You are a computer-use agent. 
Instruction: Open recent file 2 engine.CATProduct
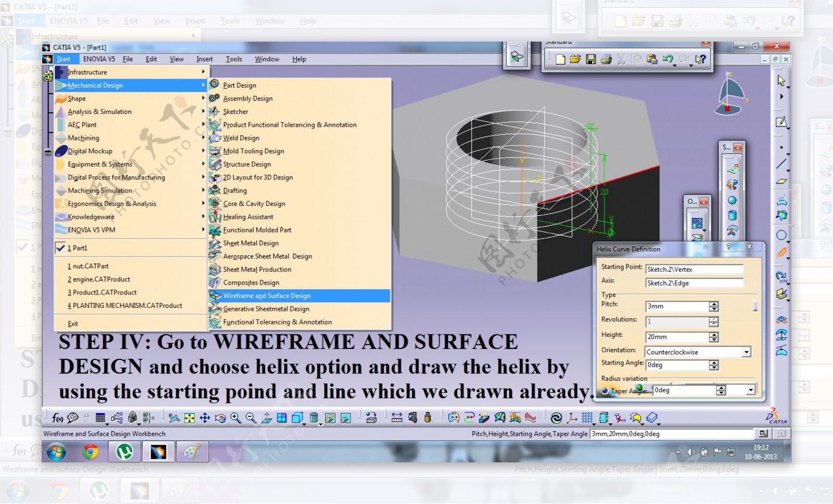pyautogui.click(x=99, y=279)
